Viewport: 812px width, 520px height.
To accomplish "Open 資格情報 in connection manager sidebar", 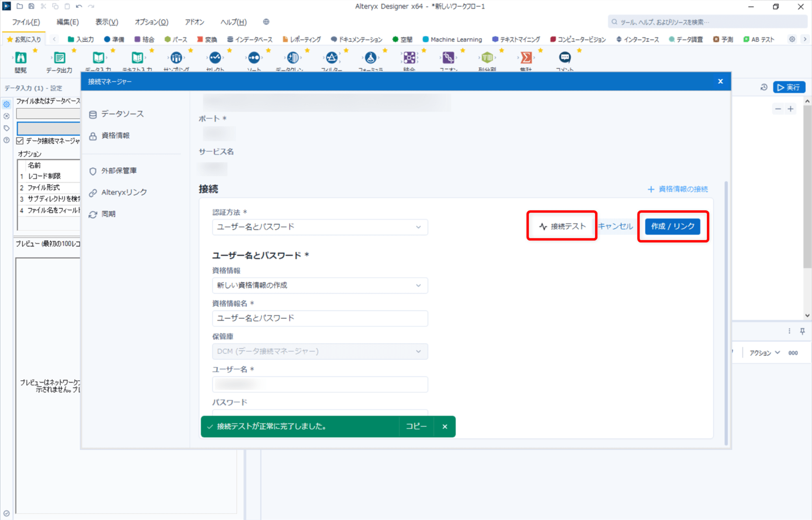I will 109,136.
